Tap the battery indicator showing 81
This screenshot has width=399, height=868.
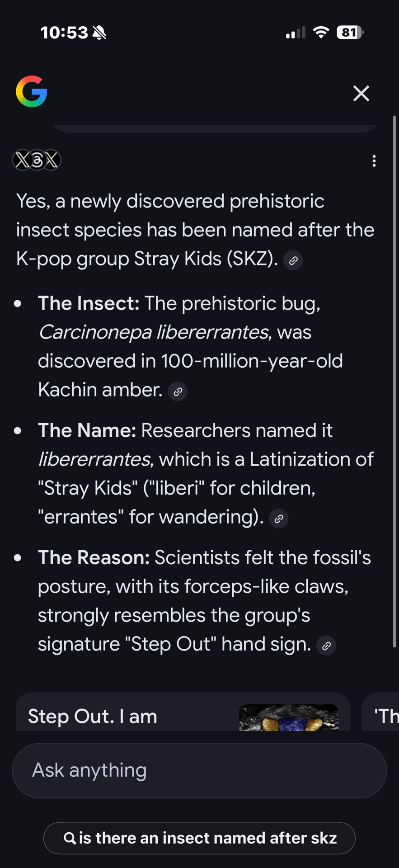350,33
